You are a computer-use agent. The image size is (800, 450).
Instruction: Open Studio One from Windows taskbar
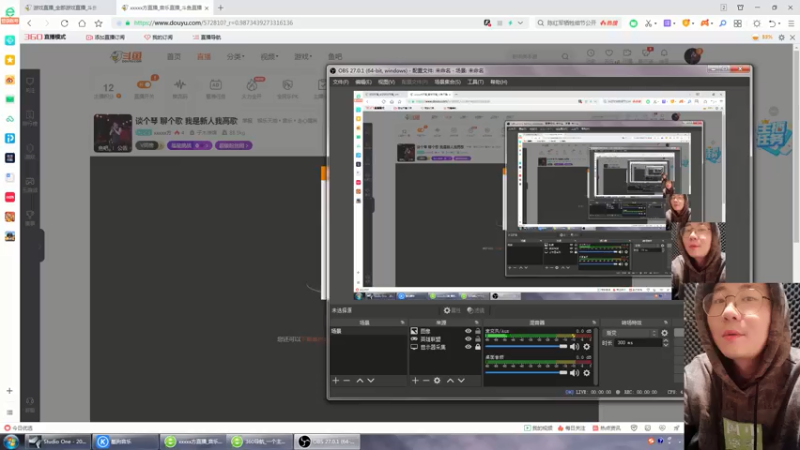[58, 441]
